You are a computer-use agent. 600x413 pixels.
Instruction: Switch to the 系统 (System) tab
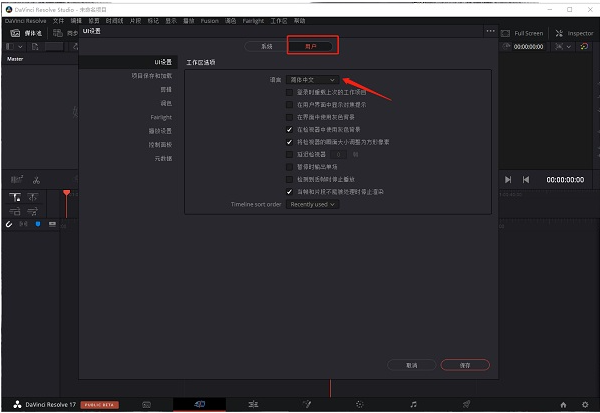click(x=267, y=46)
